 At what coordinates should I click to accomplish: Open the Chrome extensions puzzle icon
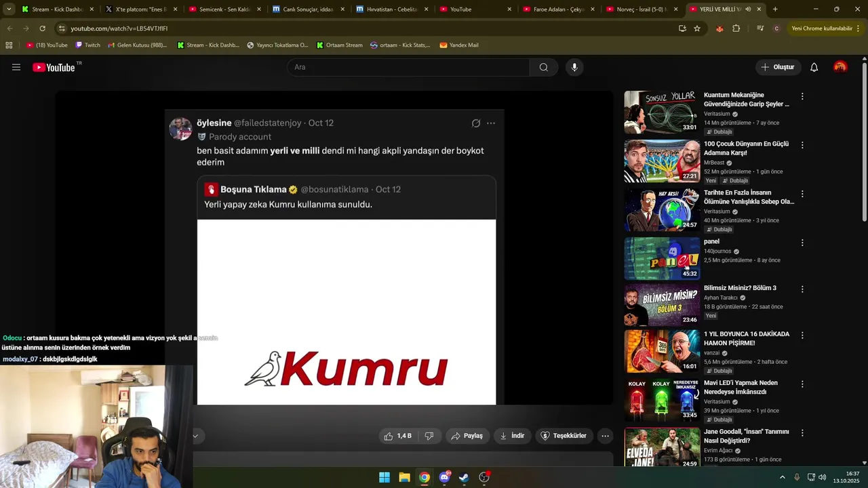point(736,28)
